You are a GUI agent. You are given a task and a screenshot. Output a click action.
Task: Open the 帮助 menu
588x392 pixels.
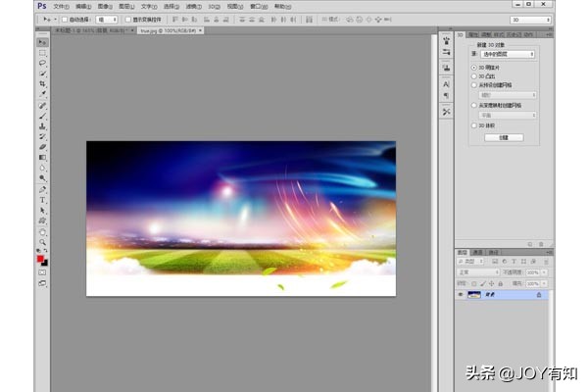pyautogui.click(x=282, y=7)
